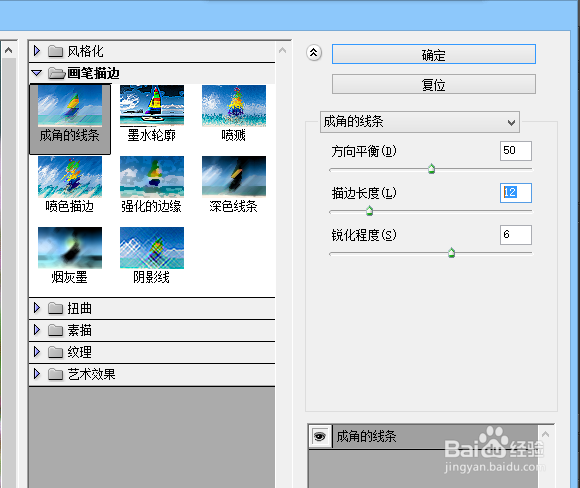Image resolution: width=580 pixels, height=488 pixels.
Task: Click the 纹理 folder icon
Action: [x=55, y=352]
